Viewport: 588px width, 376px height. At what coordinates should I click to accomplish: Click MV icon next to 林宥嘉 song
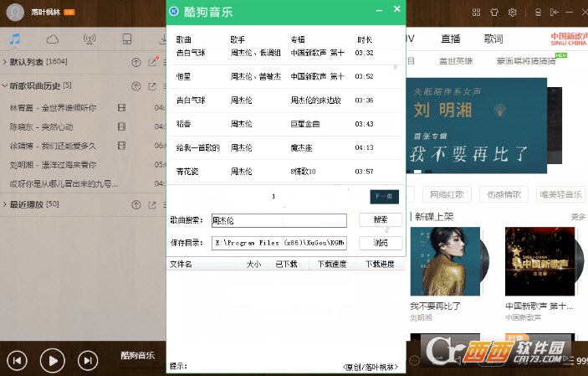click(x=121, y=108)
